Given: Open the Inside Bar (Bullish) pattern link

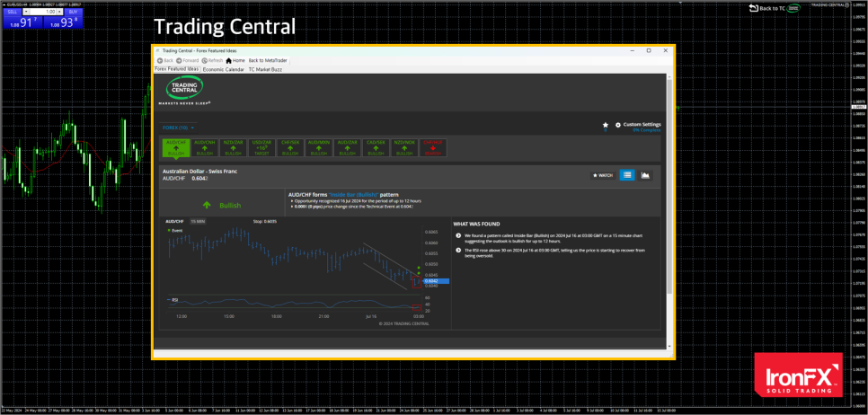Looking at the screenshot, I should (354, 195).
